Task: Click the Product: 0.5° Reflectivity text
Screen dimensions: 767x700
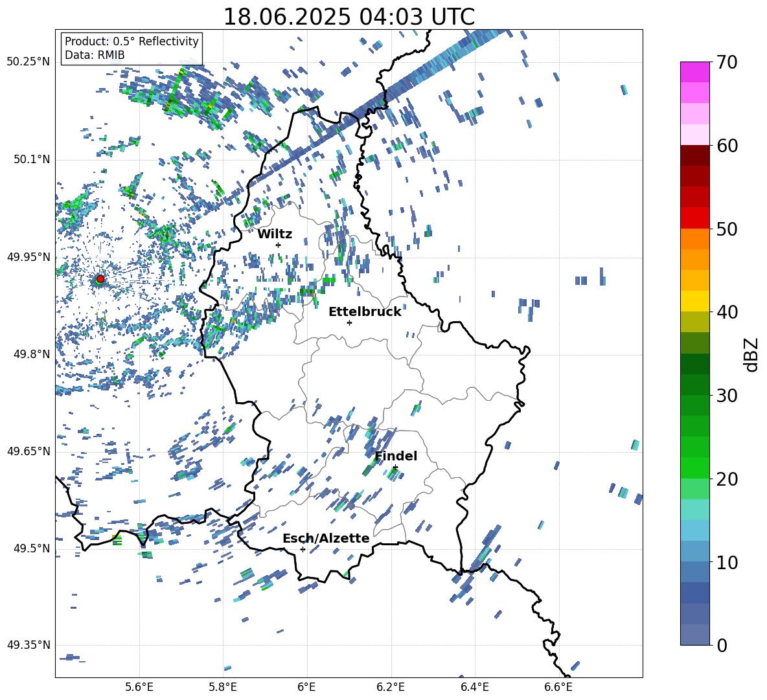Action: click(132, 41)
